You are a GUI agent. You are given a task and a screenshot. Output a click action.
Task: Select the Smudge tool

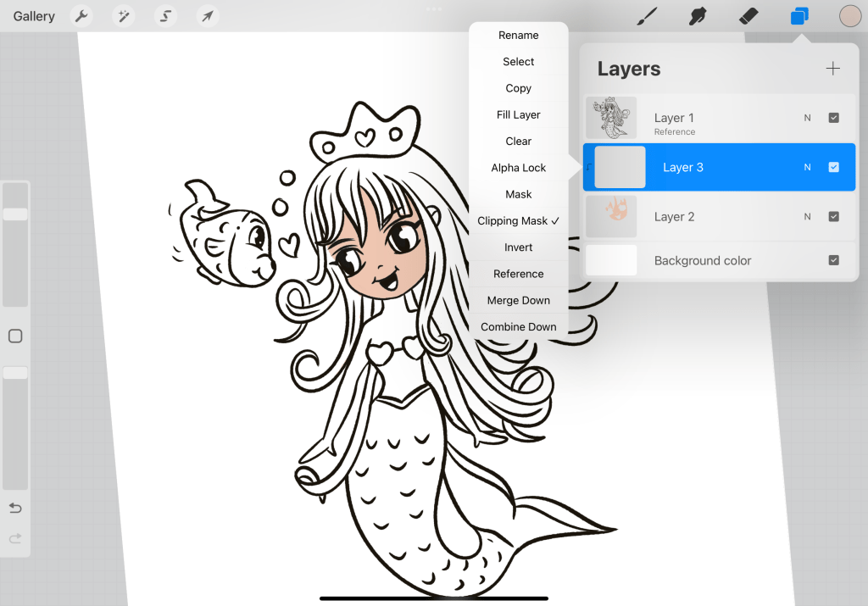698,16
